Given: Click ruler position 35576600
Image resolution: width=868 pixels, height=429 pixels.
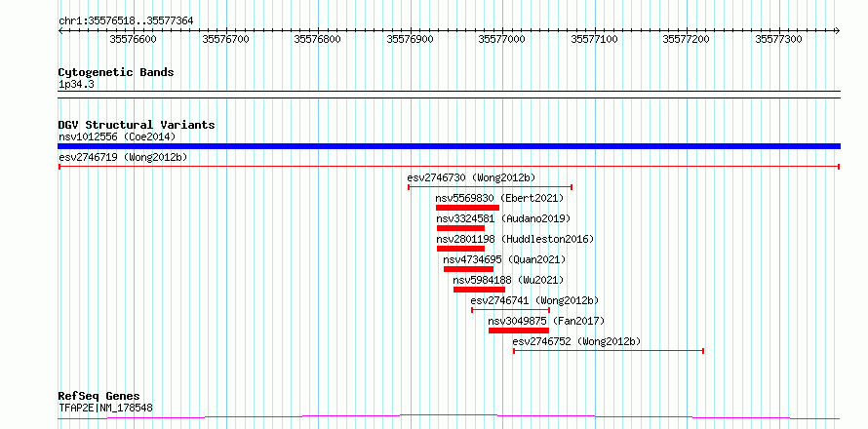Looking at the screenshot, I should coord(133,39).
